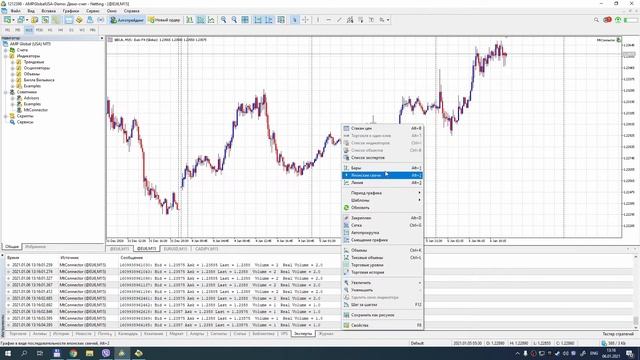The height and width of the screenshot is (360, 640).
Task: Choose Сохранить как рисунок menu entry
Action: 382,315
